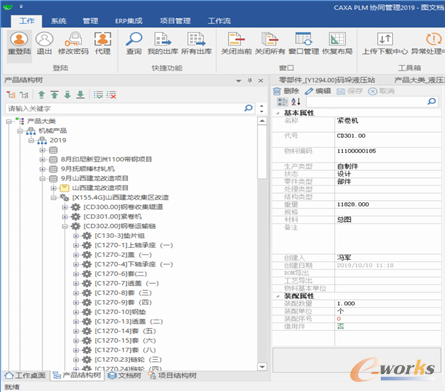Click the move-down green arrow icon
This screenshot has width=445, height=392.
67,95
